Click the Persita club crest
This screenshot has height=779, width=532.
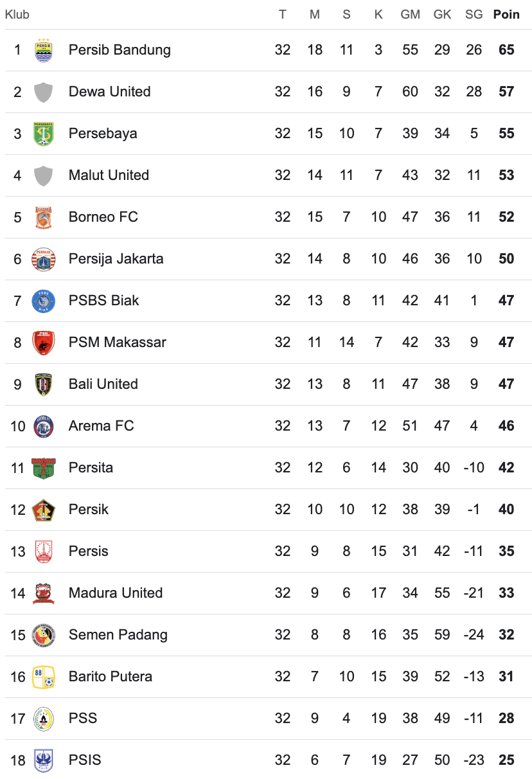click(43, 468)
